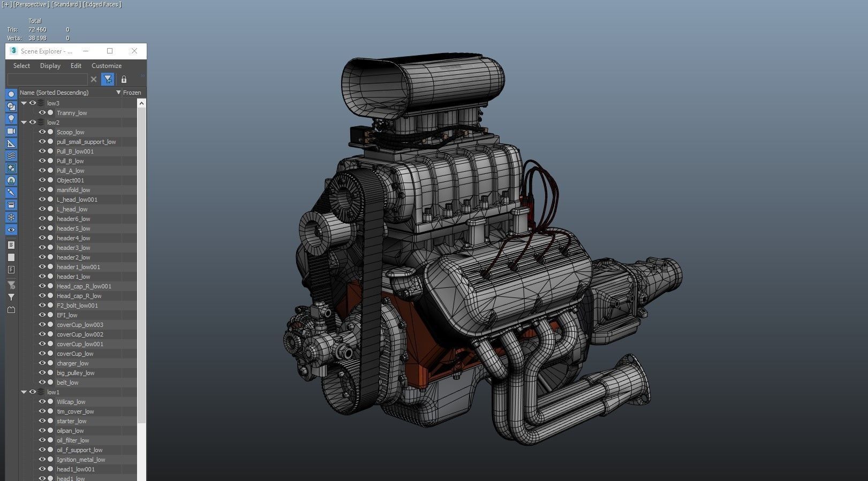The image size is (868, 481).
Task: Click the low2 layer stack icon
Action: coord(41,123)
